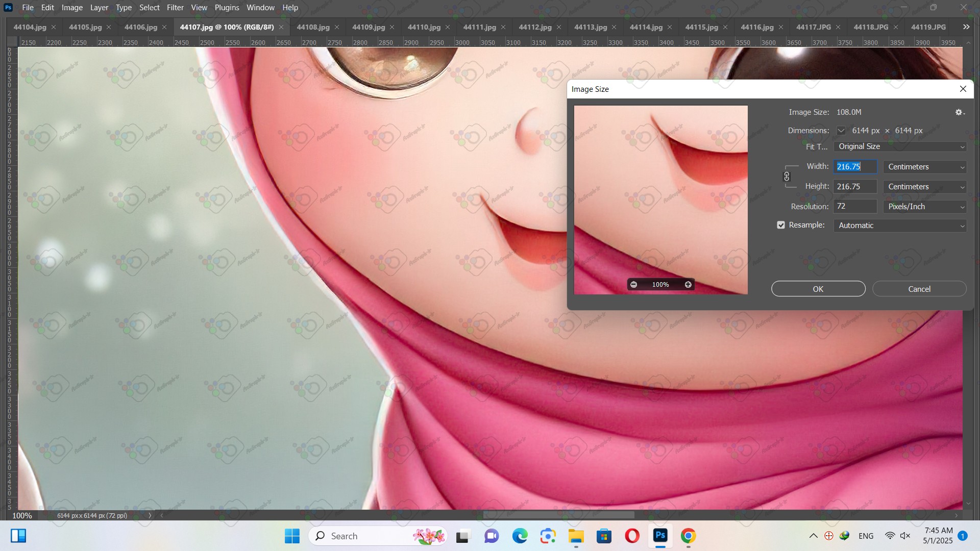The width and height of the screenshot is (980, 551).
Task: Open the Window menu
Action: (x=260, y=8)
